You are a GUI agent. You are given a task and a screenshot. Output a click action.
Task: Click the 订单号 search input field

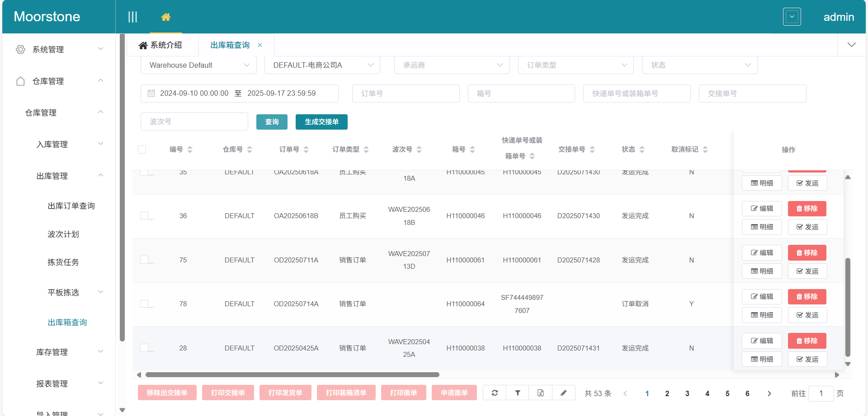click(x=406, y=93)
